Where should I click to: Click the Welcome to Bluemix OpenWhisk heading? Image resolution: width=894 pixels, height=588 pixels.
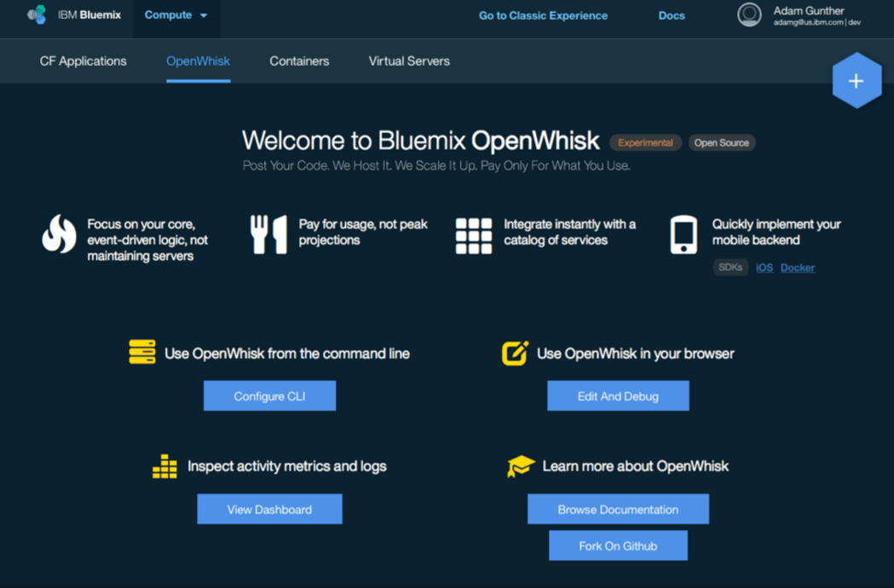420,141
